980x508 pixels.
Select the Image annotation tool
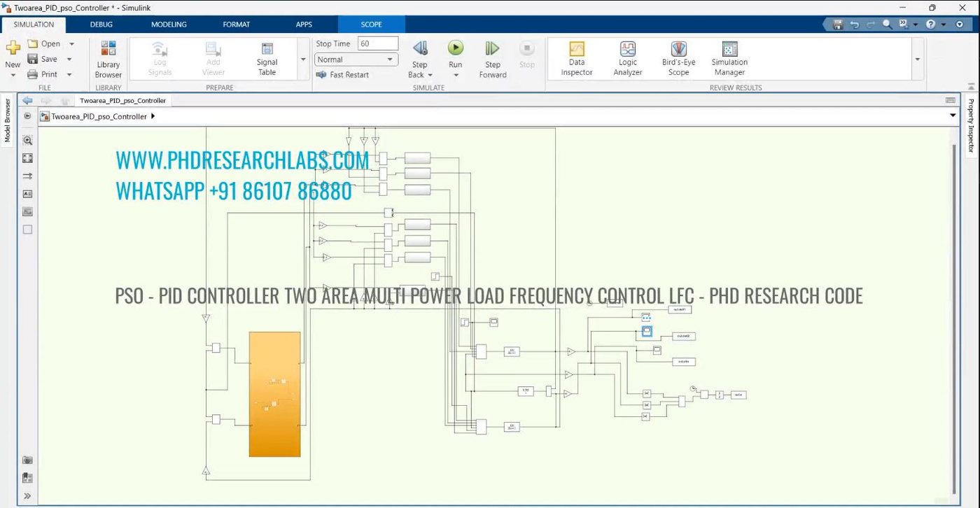(x=28, y=211)
